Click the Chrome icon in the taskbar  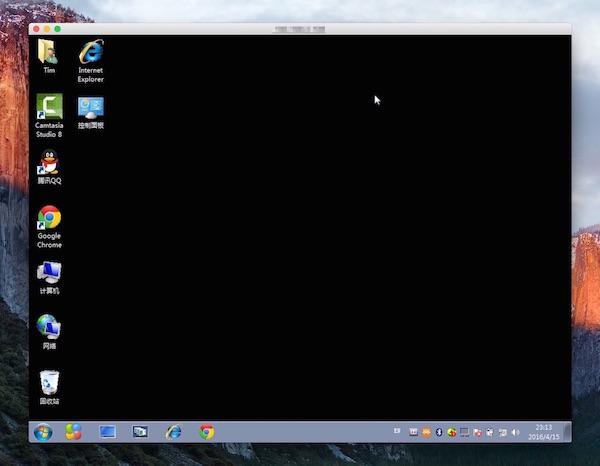click(x=207, y=432)
